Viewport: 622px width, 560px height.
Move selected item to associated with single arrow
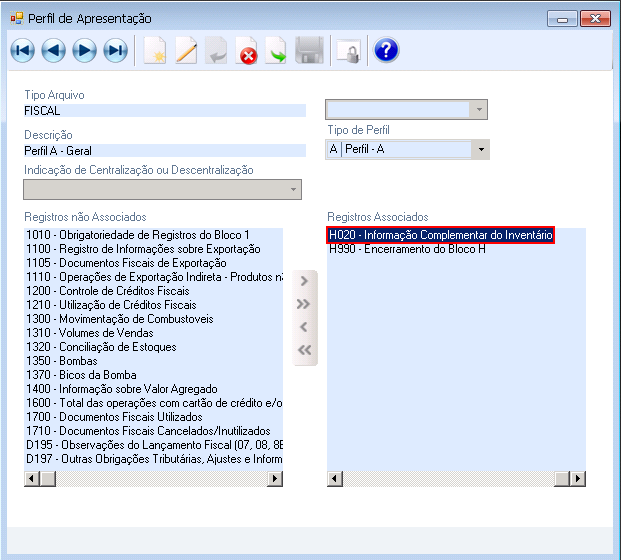(305, 282)
